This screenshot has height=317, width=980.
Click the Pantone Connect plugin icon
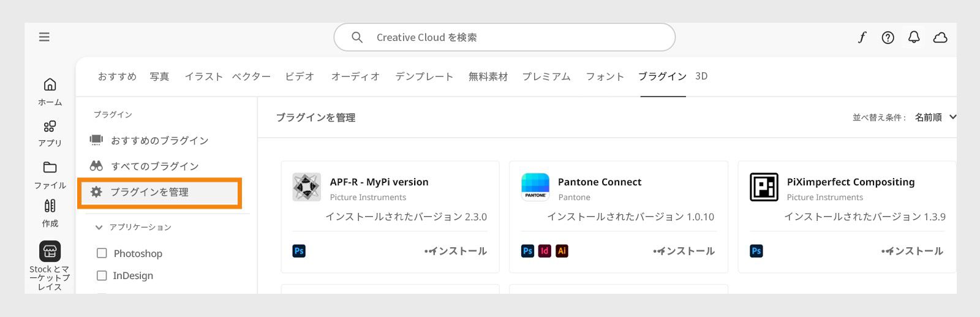click(535, 187)
